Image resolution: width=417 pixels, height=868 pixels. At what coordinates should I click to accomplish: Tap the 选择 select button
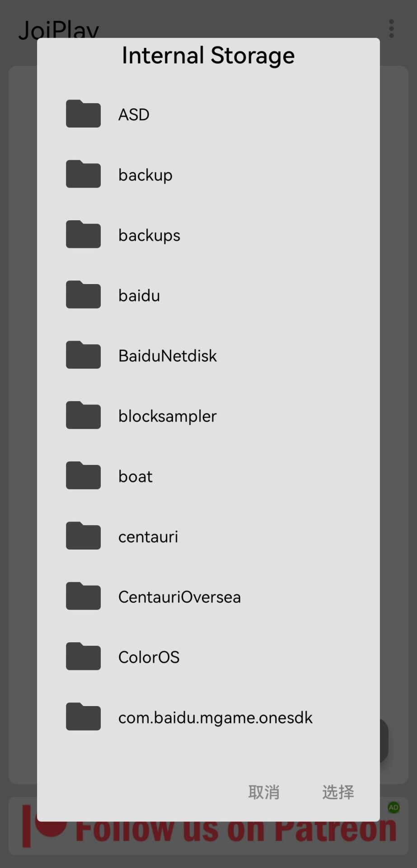(x=338, y=792)
